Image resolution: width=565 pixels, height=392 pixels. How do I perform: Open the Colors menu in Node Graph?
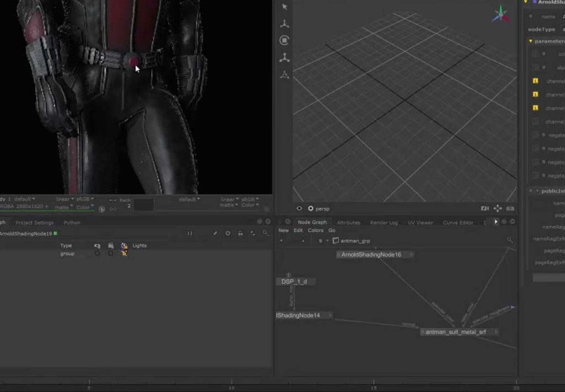pyautogui.click(x=316, y=230)
